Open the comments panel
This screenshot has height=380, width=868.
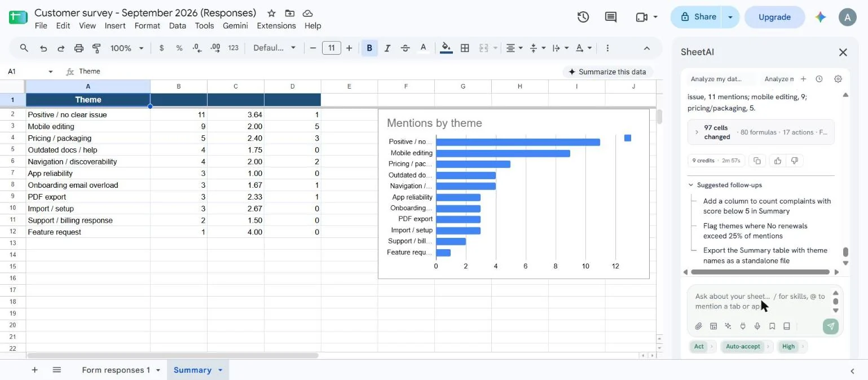611,17
